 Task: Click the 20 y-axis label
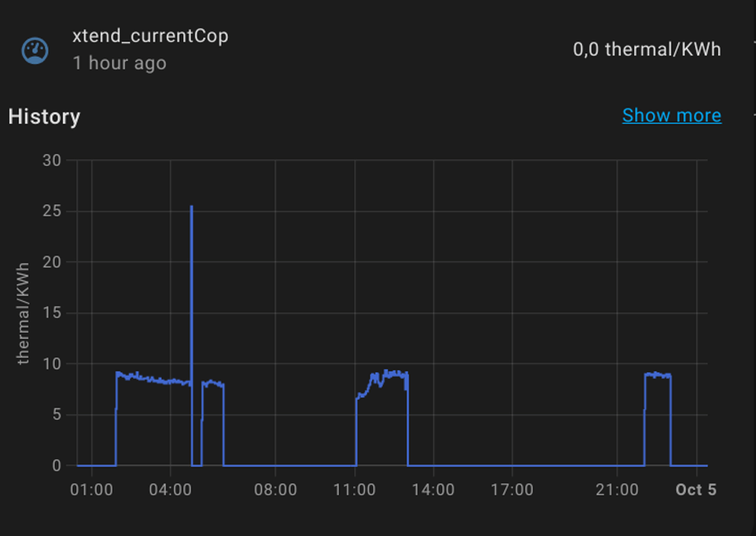(52, 262)
